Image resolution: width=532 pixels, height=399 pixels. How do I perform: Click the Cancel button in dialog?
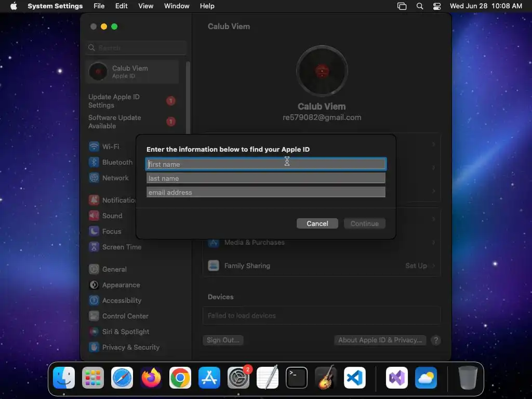(x=317, y=223)
